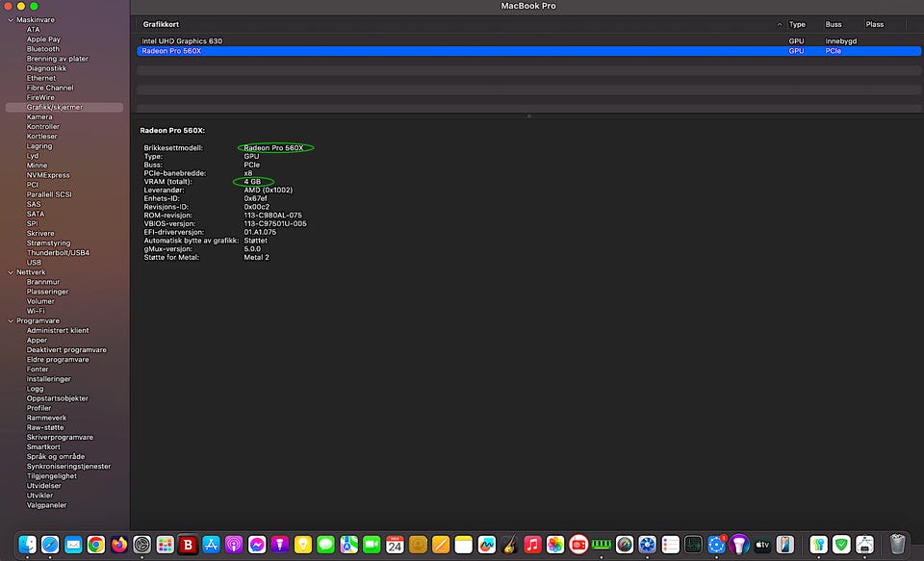Collapse the Maskinvare section
Viewport: 924px width, 561px height.
tap(10, 20)
